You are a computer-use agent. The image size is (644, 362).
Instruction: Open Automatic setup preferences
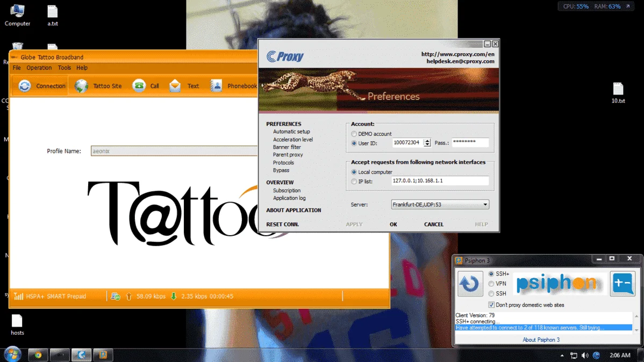(x=291, y=132)
